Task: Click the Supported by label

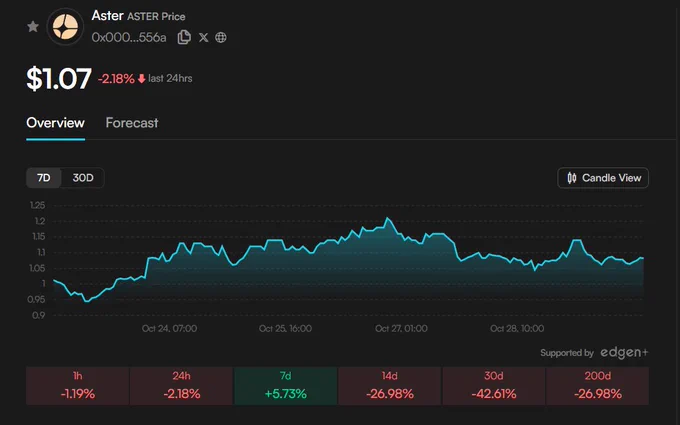Action: pyautogui.click(x=567, y=353)
